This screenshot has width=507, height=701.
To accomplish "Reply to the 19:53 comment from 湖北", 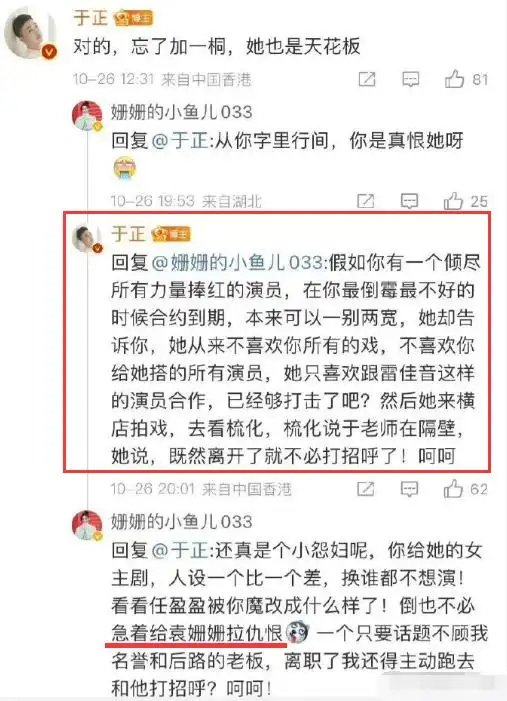I will click(x=409, y=201).
